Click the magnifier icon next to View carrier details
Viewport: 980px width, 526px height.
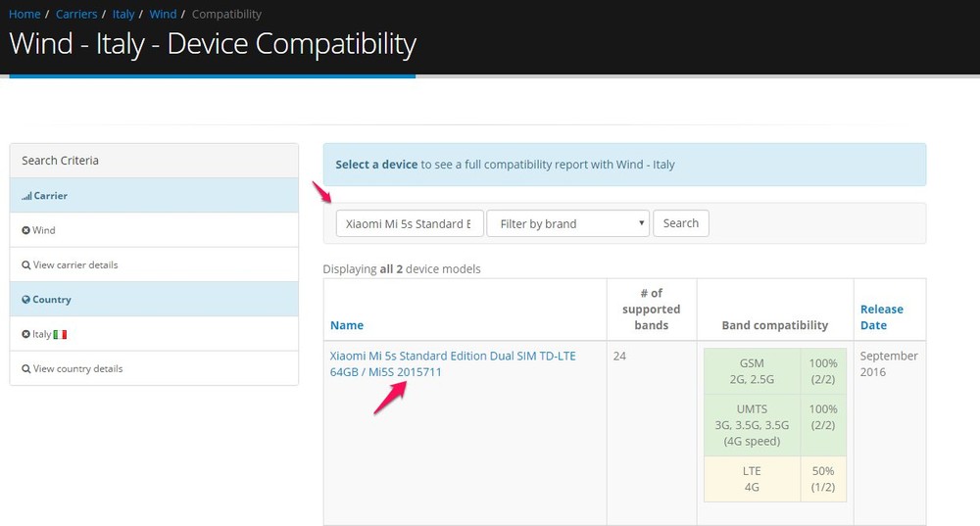point(26,265)
